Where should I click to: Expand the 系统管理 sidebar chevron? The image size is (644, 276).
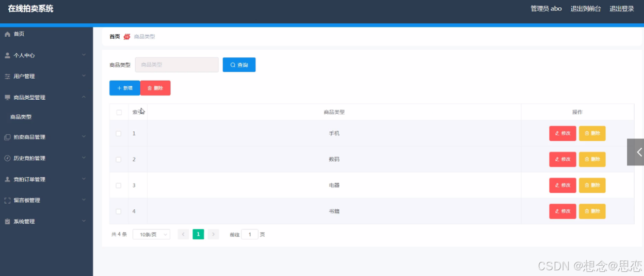tap(84, 221)
